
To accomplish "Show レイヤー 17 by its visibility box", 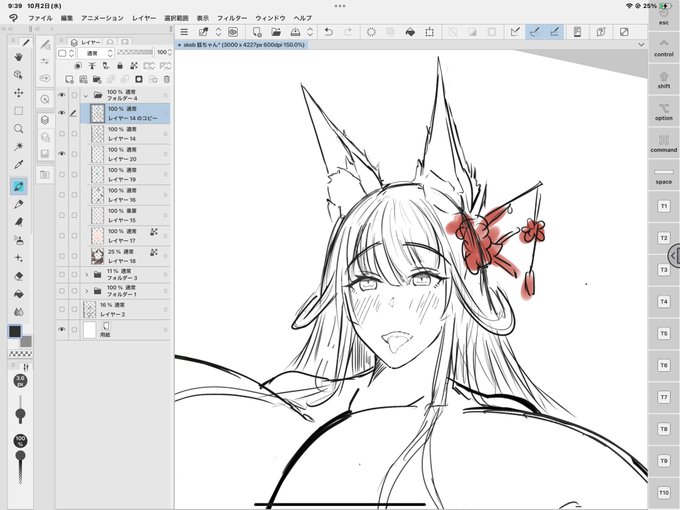I will 62,235.
